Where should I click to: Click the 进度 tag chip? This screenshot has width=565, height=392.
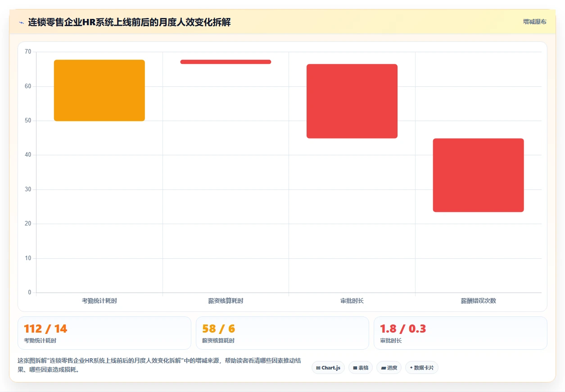pyautogui.click(x=389, y=368)
